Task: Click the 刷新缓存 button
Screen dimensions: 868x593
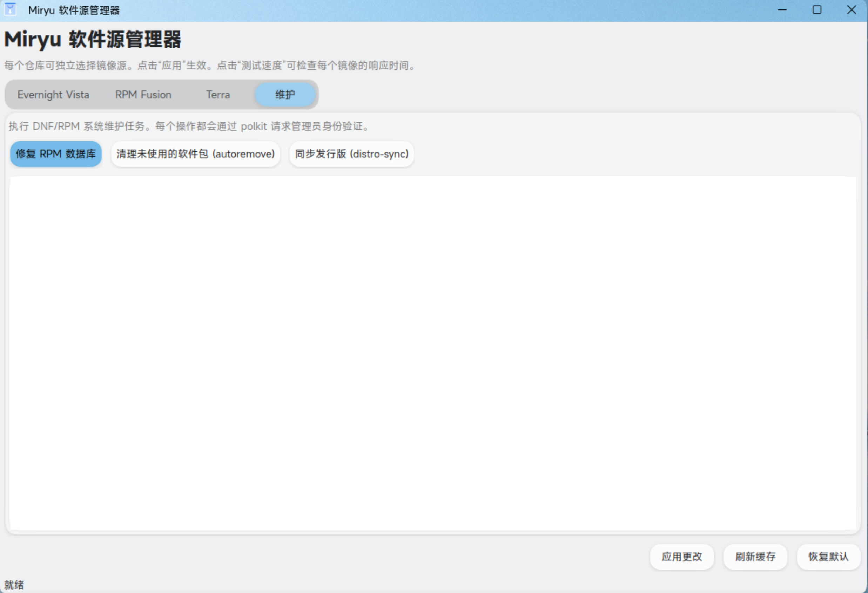Action: pos(755,557)
